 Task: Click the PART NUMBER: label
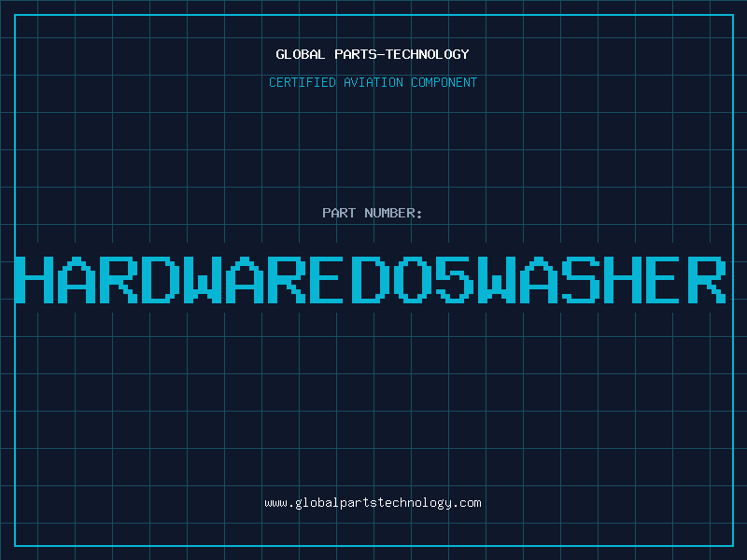(373, 213)
